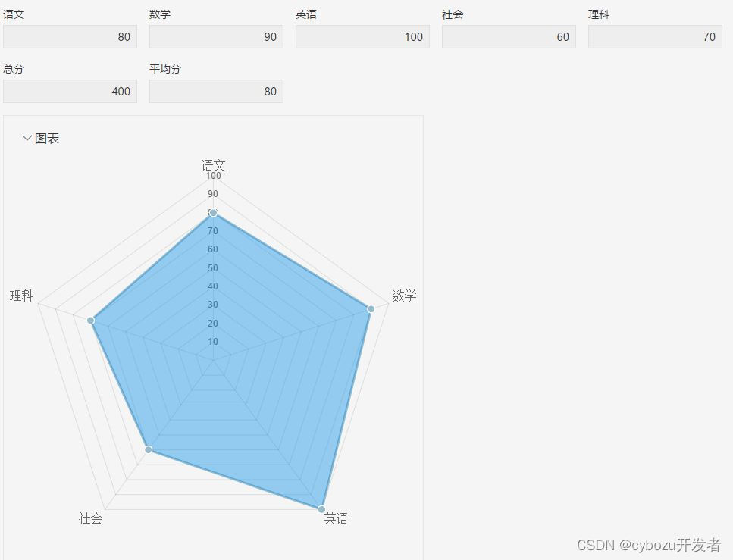Click the chevron beside 图表 label
Image resolution: width=733 pixels, height=560 pixels.
(x=27, y=138)
